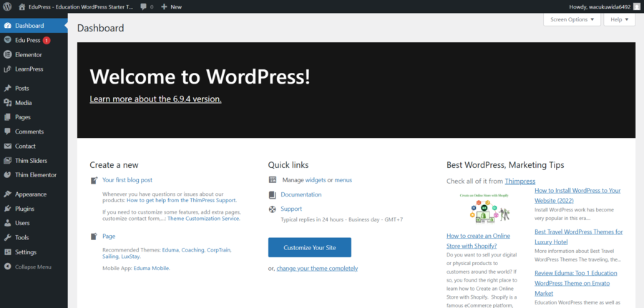Click the Posts pin icon

coord(7,88)
